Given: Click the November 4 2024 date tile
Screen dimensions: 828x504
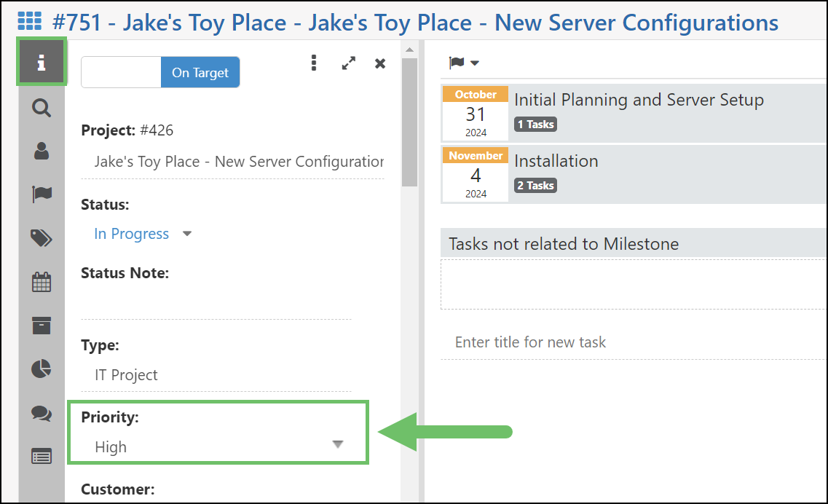Looking at the screenshot, I should click(476, 174).
